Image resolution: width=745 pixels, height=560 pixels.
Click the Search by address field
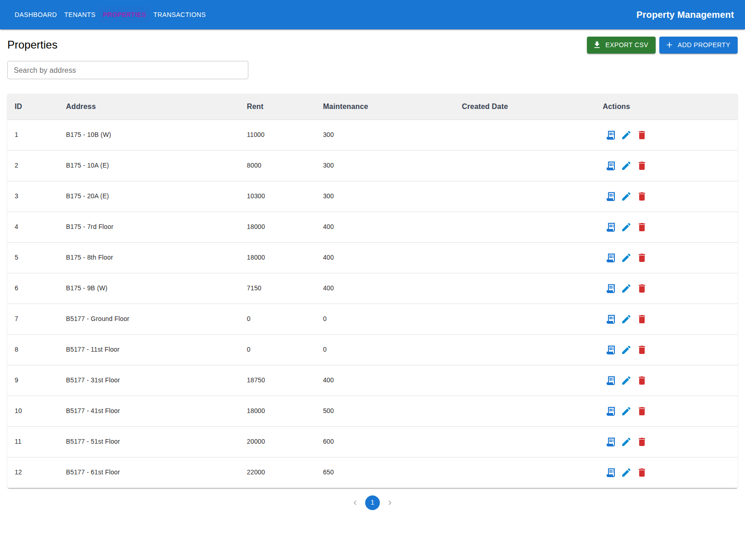pos(127,70)
